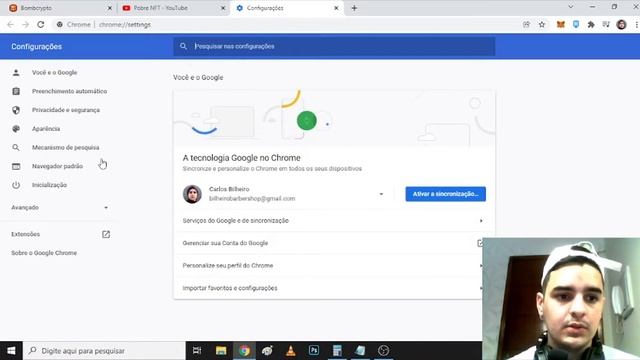Bookmark this page with the star icon
The height and width of the screenshot is (360, 640).
click(x=542, y=24)
